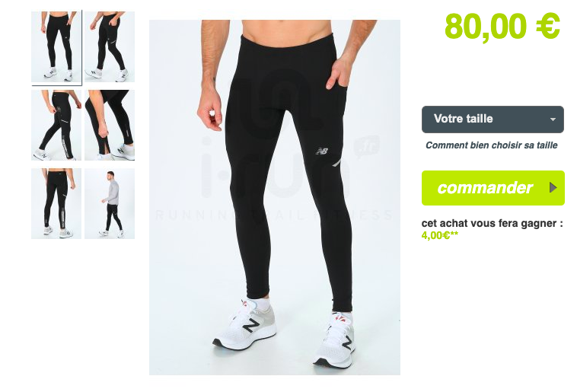Click the white sneaker with the black N logo on the left
The image size is (577, 392).
244,324
